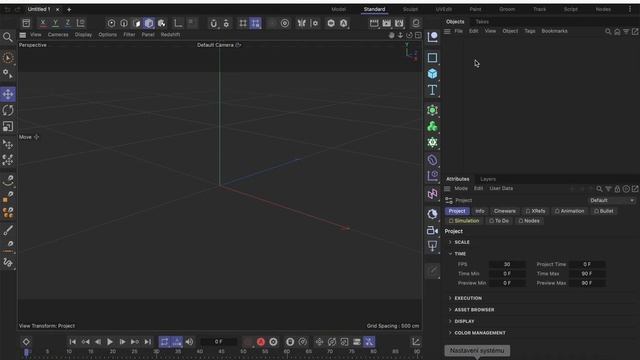
Task: Expand the SCALE section
Action: coord(450,242)
